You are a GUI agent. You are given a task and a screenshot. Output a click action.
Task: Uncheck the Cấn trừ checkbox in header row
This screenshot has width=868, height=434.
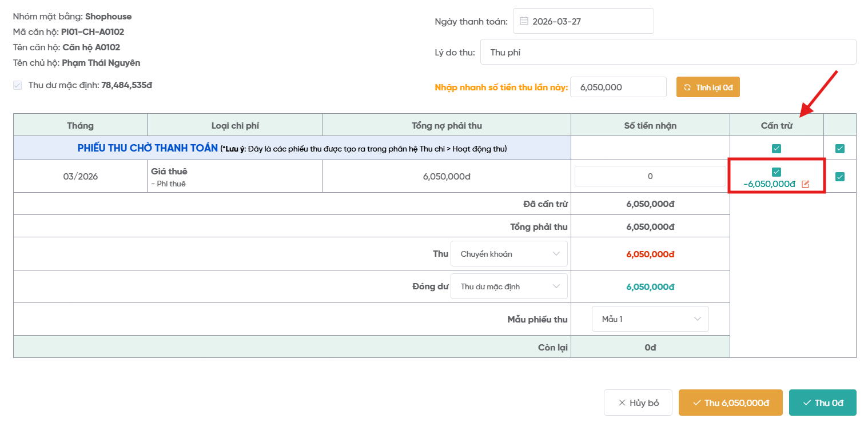(777, 149)
